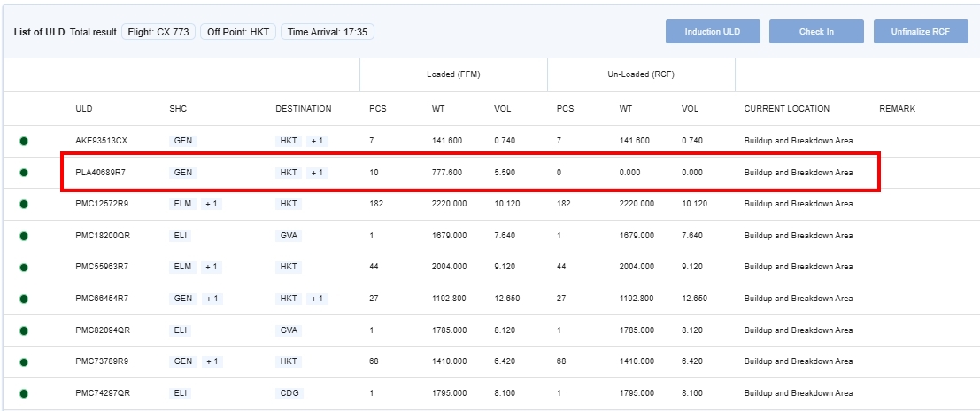The width and height of the screenshot is (980, 411).
Task: Click the Check In button
Action: [x=816, y=32]
